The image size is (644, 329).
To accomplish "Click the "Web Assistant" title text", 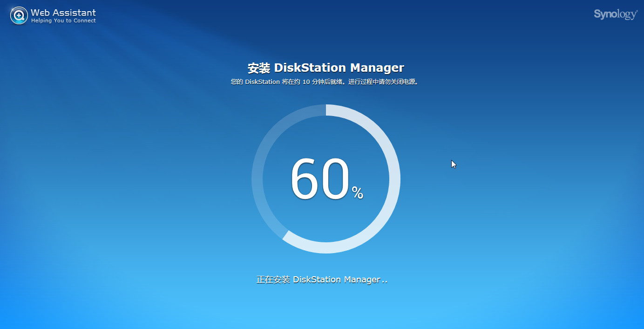I will point(63,12).
